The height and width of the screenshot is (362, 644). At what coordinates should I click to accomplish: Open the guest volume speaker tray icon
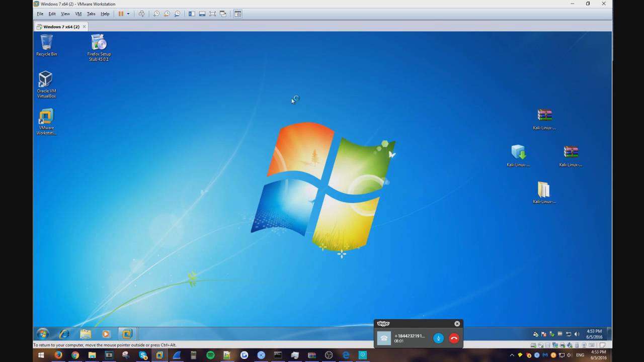click(x=577, y=334)
